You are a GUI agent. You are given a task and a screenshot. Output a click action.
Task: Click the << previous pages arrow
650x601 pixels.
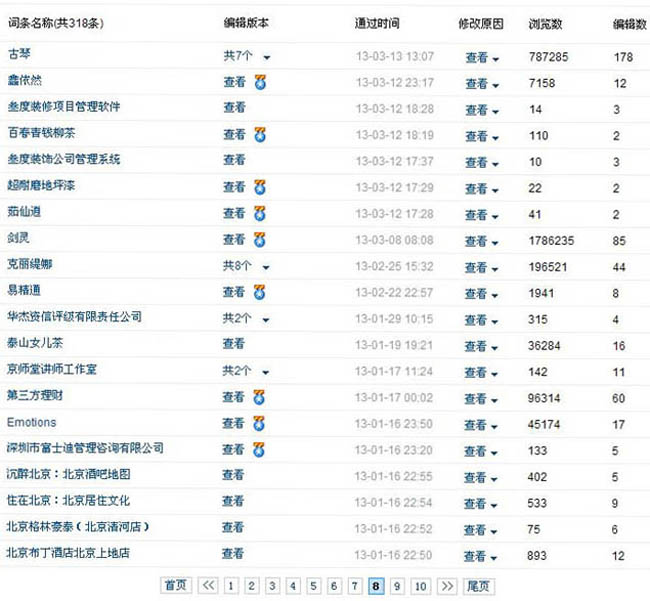208,586
